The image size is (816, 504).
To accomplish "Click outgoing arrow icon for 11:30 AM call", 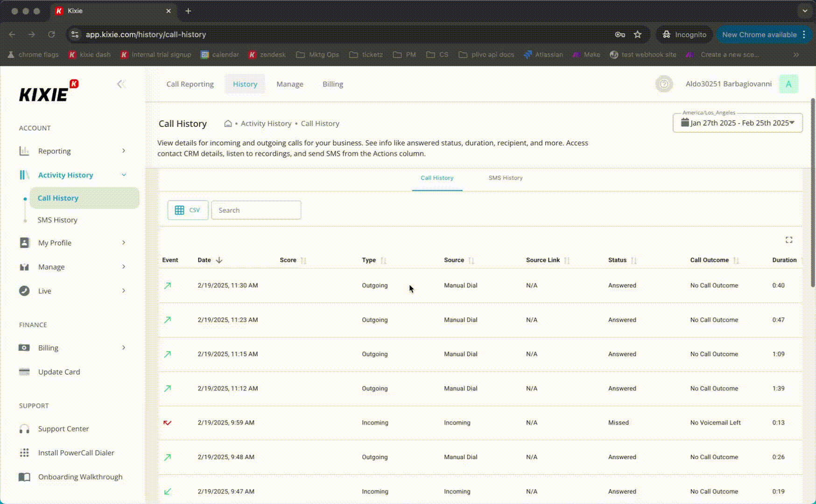I will coord(168,286).
